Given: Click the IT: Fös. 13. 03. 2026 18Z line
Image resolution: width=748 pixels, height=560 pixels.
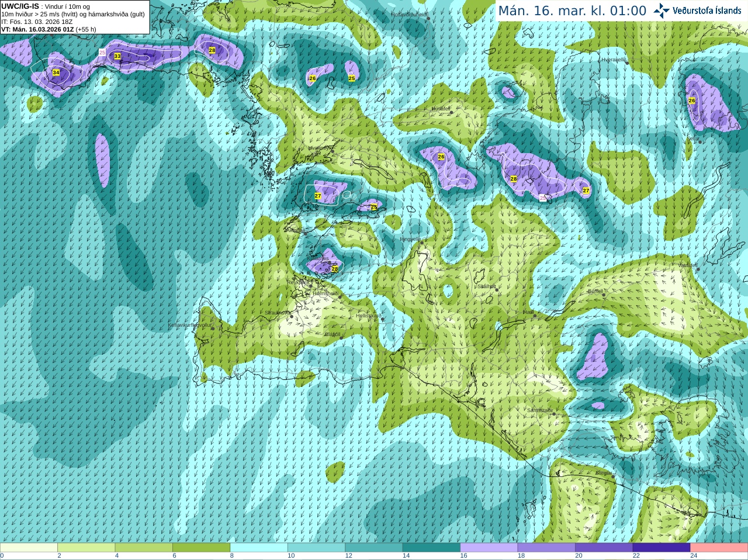Looking at the screenshot, I should click(x=36, y=22).
